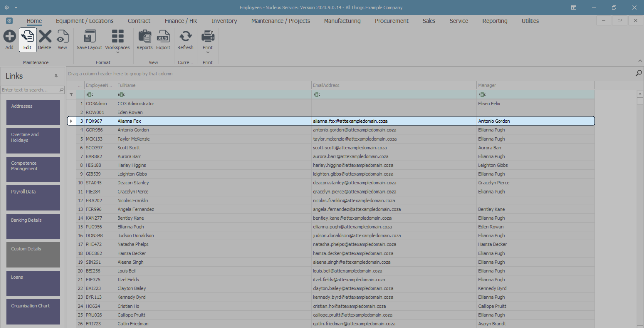Open the Custom Details tile
644x328 pixels.
point(33,255)
